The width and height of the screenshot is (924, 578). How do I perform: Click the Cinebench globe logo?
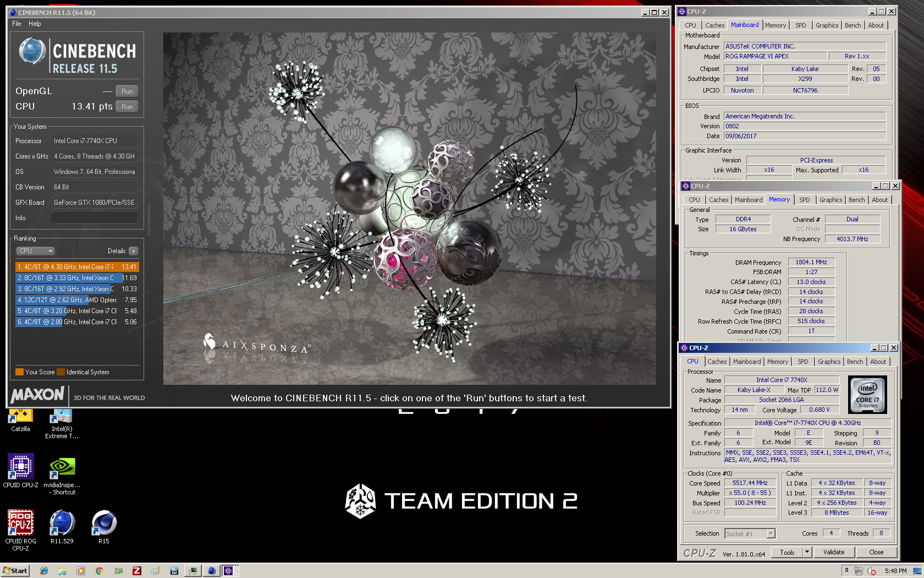(x=32, y=52)
